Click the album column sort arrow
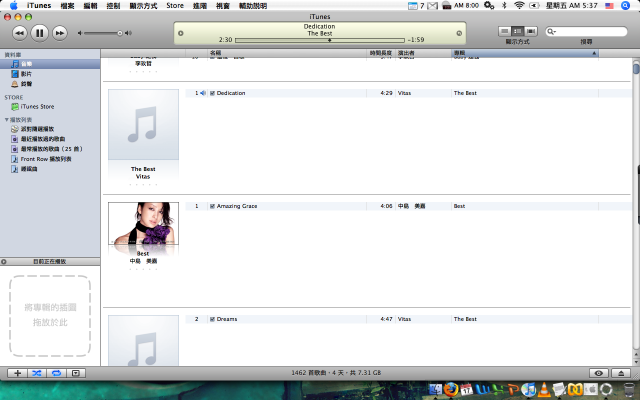 (594, 53)
